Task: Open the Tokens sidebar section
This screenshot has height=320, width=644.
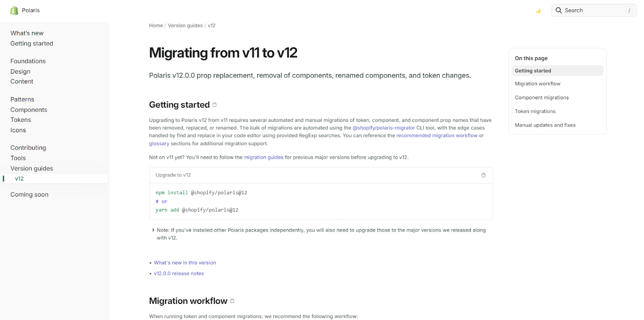Action: click(21, 120)
